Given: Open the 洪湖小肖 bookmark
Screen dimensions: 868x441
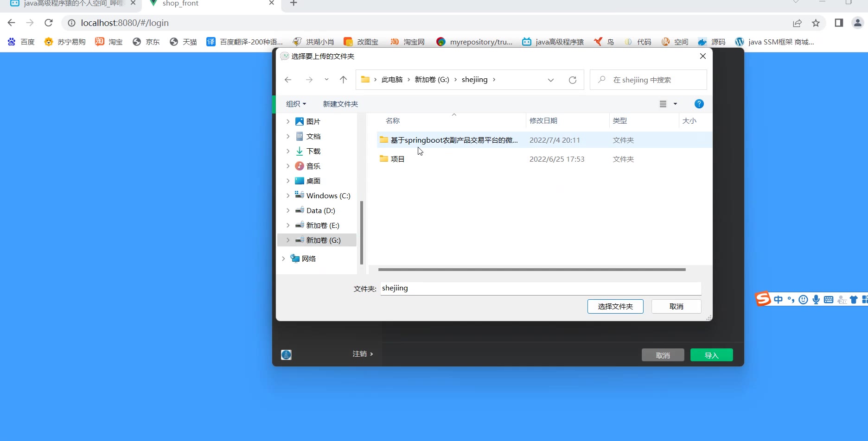Looking at the screenshot, I should tap(313, 42).
